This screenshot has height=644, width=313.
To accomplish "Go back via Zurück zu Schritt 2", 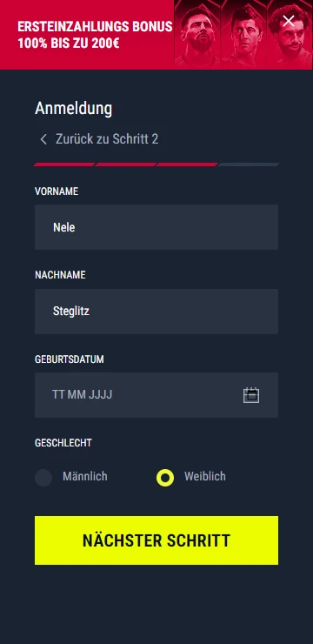I will click(107, 139).
